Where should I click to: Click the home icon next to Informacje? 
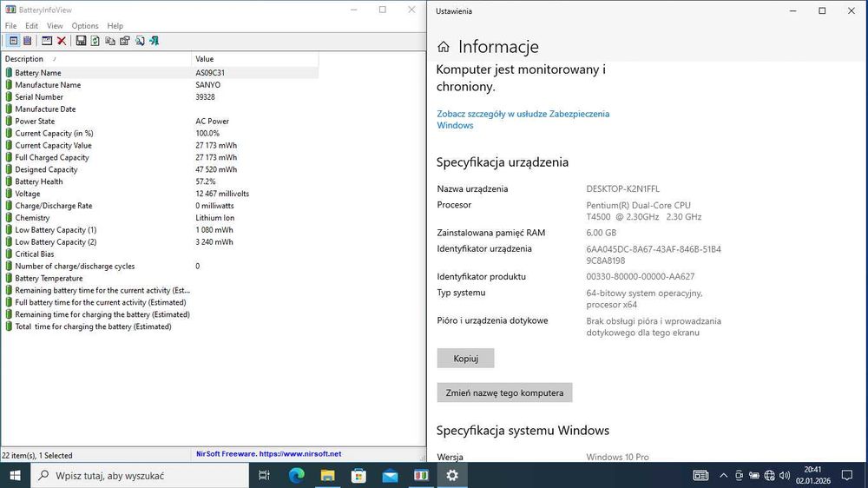click(x=444, y=47)
